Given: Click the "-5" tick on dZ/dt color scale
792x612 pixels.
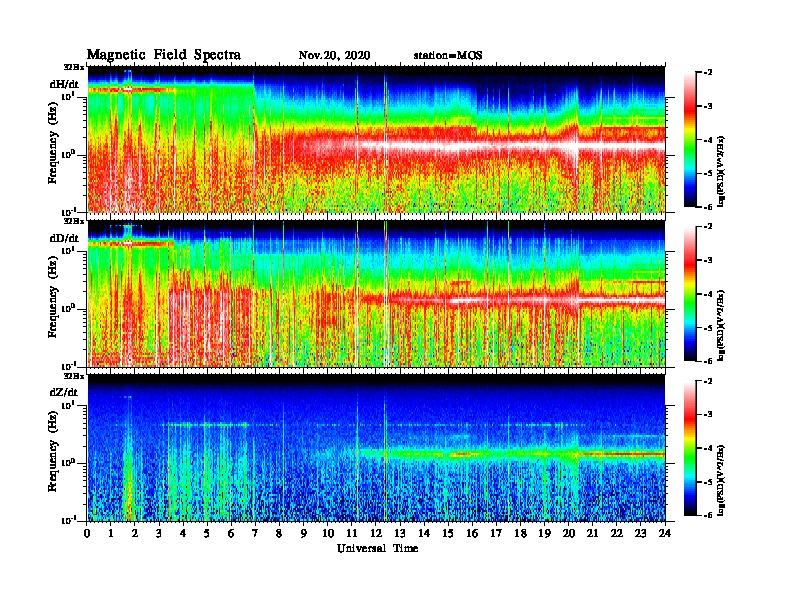Looking at the screenshot, I should [x=708, y=482].
